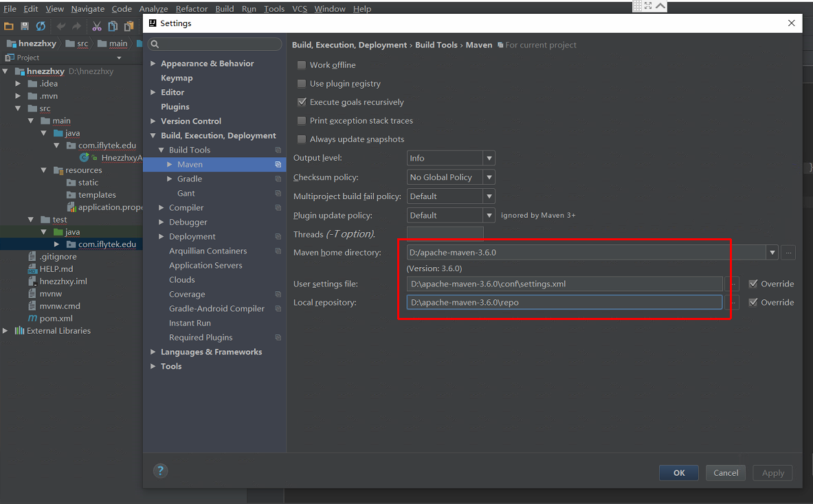Enable Print exception stack traces
Image resolution: width=813 pixels, height=504 pixels.
(301, 121)
